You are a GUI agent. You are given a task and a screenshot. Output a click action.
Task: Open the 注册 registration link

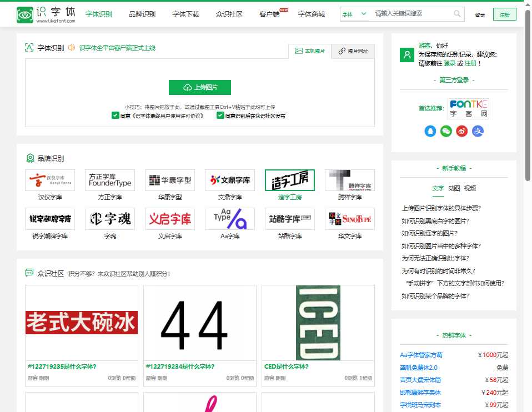[504, 14]
